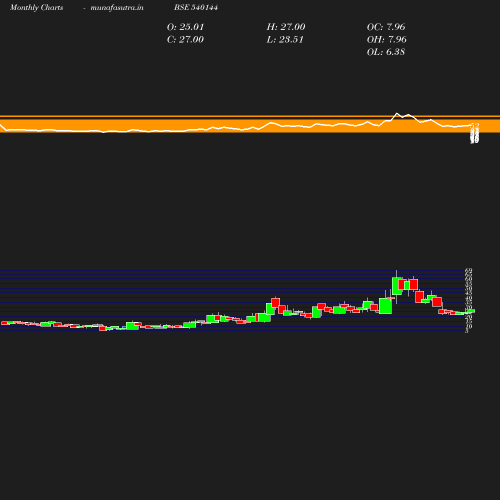Select the close value 'C: 27.00'
The height and width of the screenshot is (500, 500).
[x=185, y=40]
